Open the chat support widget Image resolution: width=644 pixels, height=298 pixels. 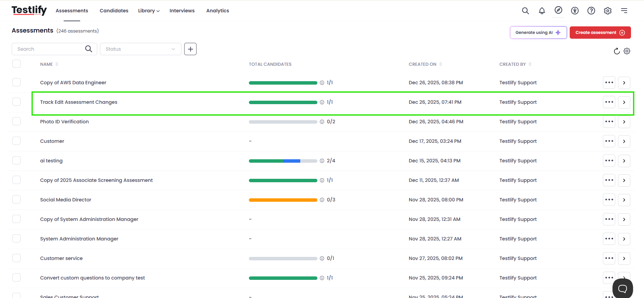point(622,288)
